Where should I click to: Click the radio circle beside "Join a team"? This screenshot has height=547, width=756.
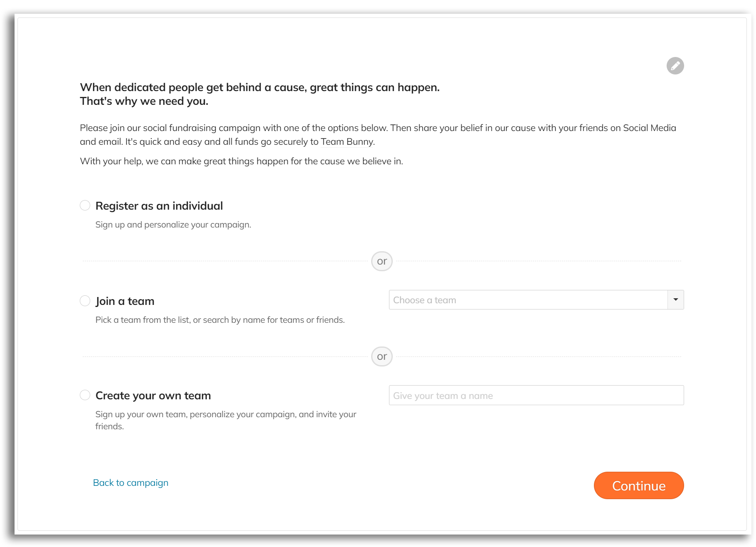click(85, 300)
